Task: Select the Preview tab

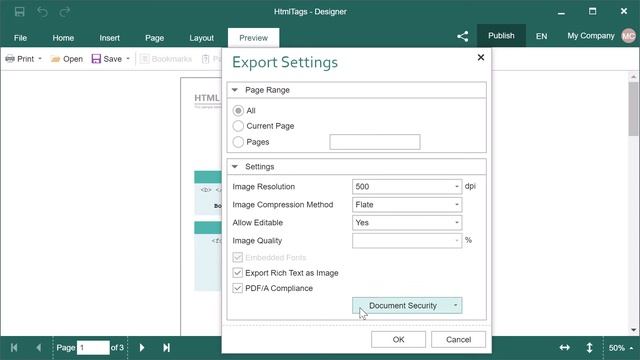Action: (x=253, y=38)
